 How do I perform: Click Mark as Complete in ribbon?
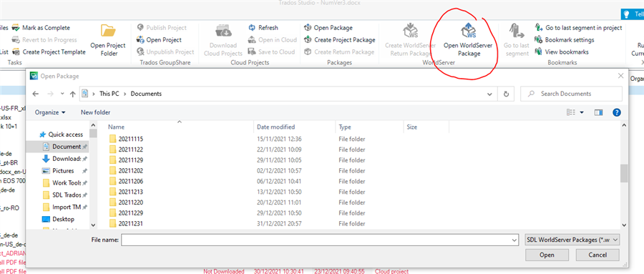[x=41, y=28]
